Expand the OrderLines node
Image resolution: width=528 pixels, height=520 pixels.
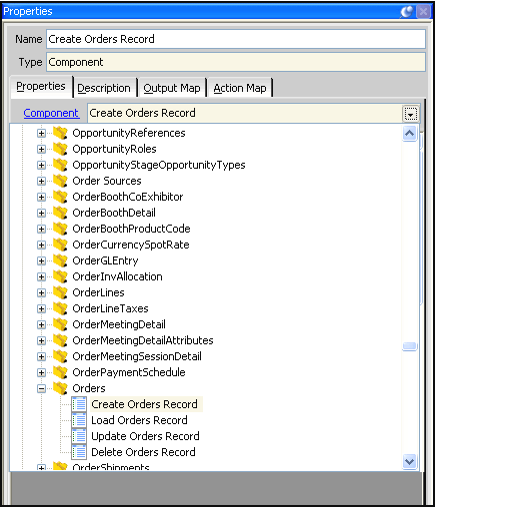pyautogui.click(x=41, y=293)
